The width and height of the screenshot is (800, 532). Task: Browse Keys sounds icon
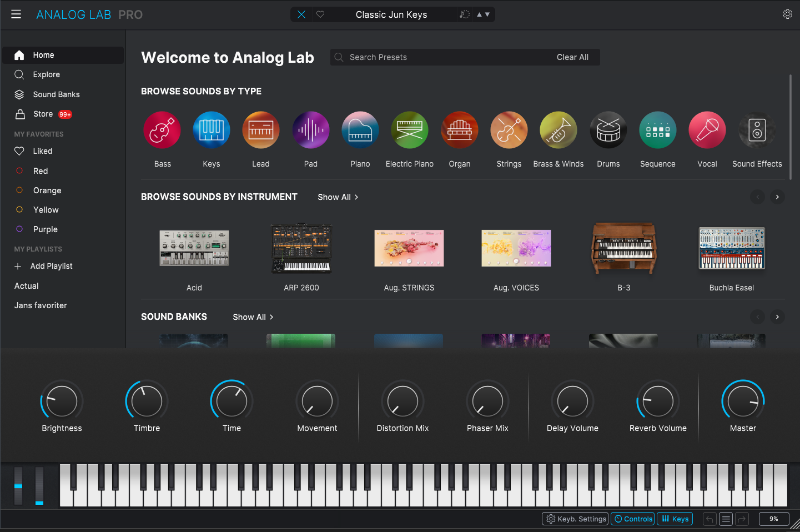point(212,130)
